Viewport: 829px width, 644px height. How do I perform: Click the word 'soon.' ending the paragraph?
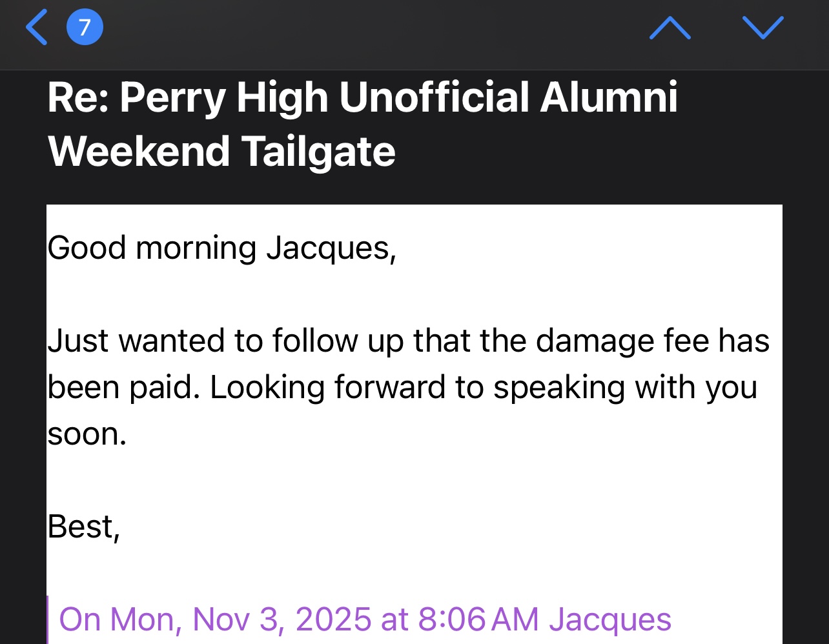tap(87, 434)
